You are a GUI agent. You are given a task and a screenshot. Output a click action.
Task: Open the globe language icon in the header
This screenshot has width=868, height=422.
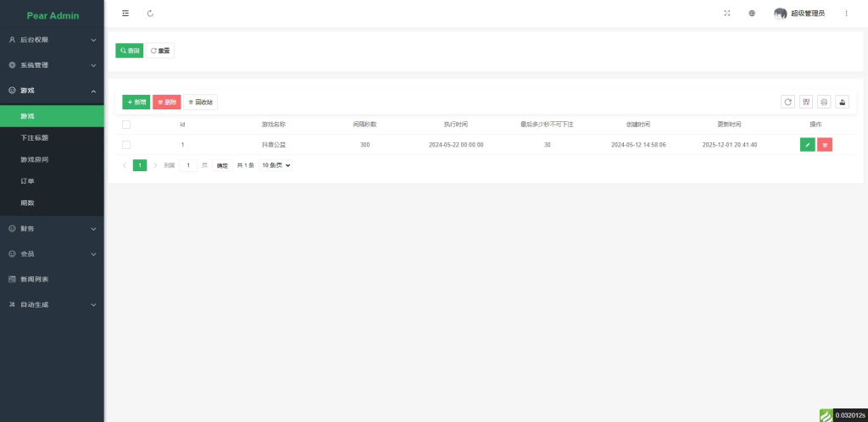752,14
